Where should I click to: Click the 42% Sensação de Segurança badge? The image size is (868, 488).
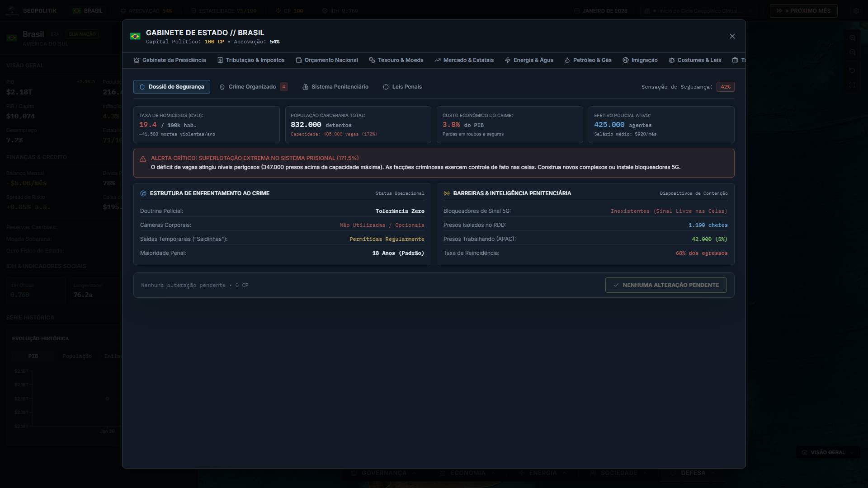(x=726, y=87)
